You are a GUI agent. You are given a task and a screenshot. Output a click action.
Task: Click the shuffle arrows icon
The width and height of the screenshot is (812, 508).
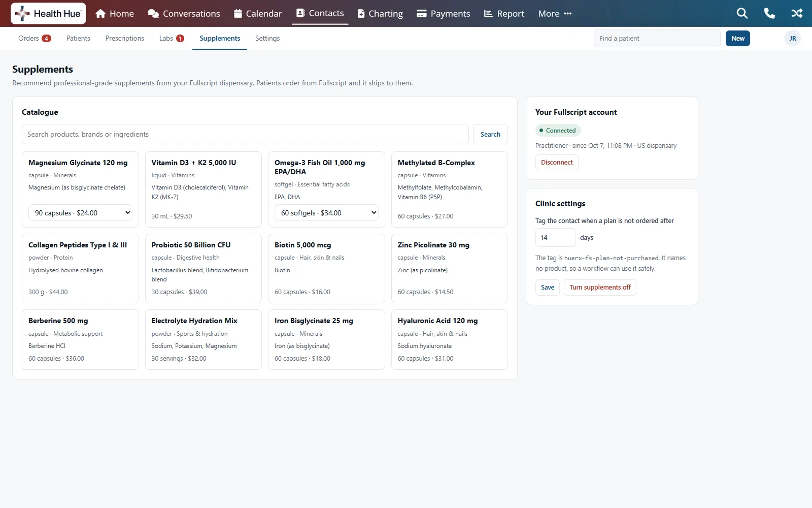[x=797, y=14]
